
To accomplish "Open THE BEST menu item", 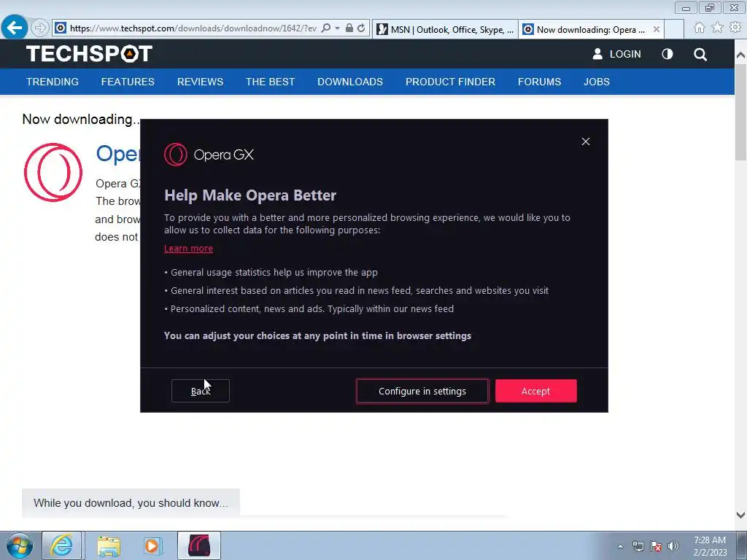I will [270, 82].
